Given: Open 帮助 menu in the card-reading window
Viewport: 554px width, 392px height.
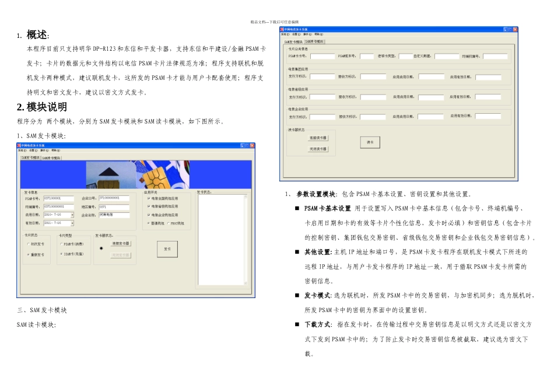Looking at the screenshot, I should (x=318, y=34).
